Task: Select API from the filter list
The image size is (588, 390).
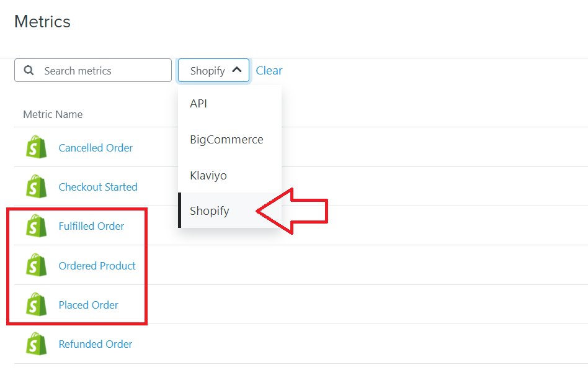Action: pyautogui.click(x=230, y=103)
